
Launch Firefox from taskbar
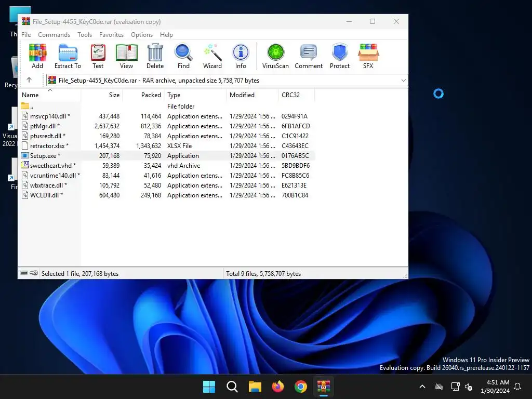point(278,387)
